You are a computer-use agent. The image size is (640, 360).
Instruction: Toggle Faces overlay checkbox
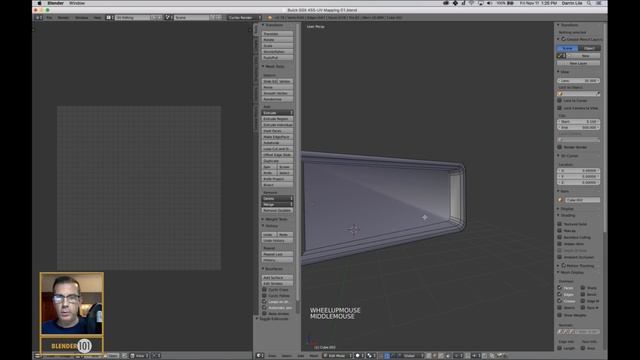[x=560, y=288]
